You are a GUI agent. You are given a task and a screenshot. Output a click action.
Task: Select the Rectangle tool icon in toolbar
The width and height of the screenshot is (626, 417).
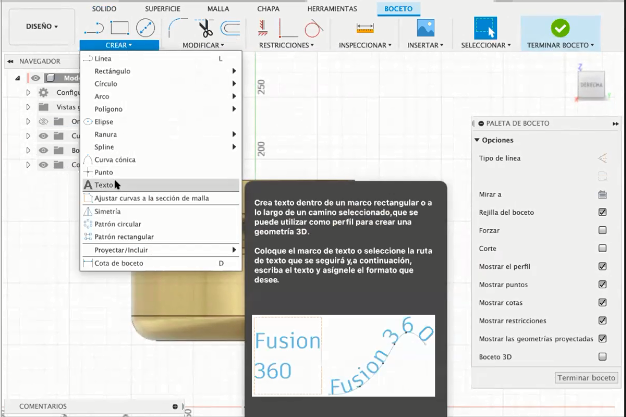tap(120, 28)
